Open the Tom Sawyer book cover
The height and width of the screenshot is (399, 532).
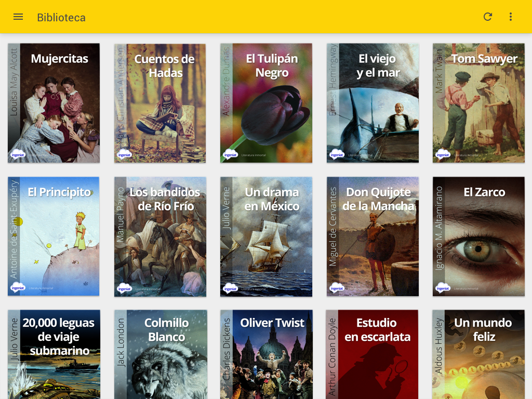point(478,103)
